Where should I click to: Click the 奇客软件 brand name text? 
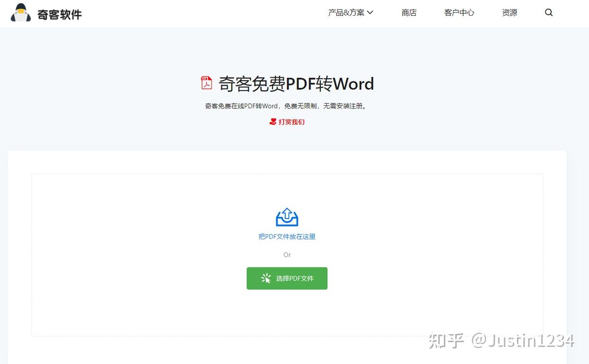[60, 14]
